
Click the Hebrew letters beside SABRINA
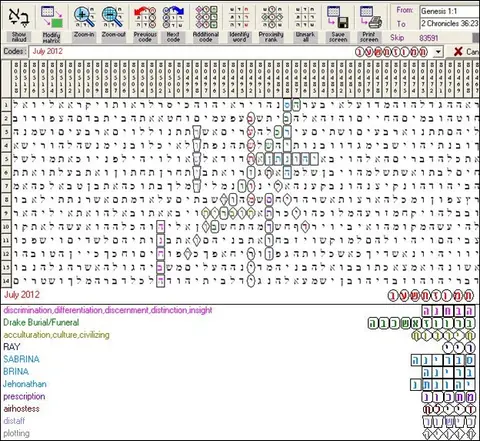pyautogui.click(x=443, y=360)
